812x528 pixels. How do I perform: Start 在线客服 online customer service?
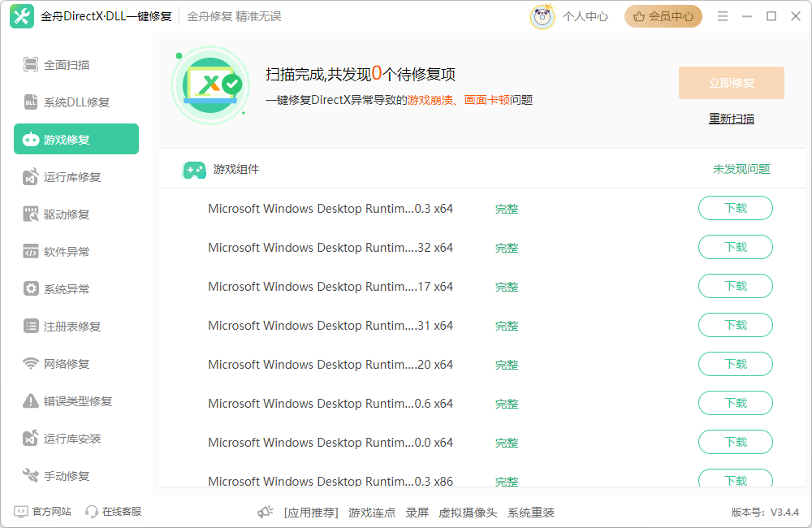click(x=114, y=511)
